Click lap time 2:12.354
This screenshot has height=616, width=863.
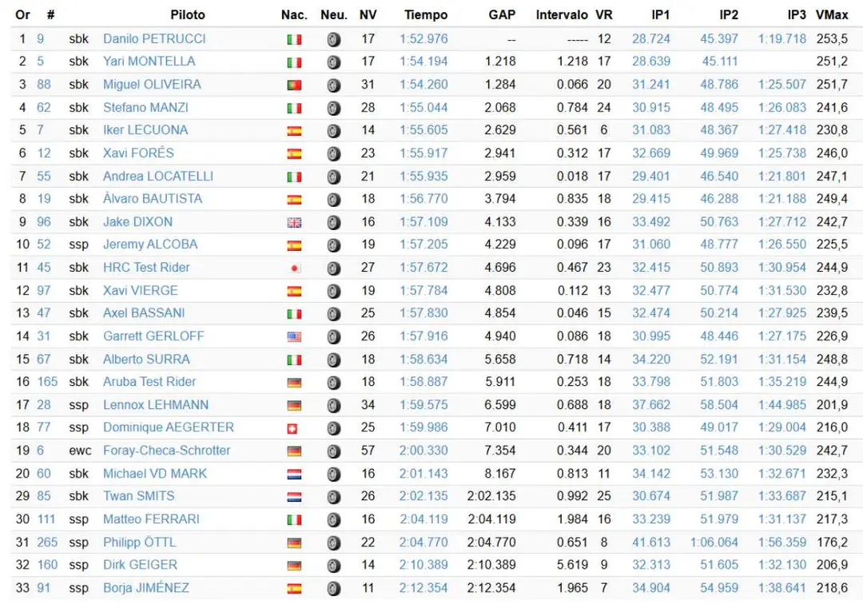point(424,588)
